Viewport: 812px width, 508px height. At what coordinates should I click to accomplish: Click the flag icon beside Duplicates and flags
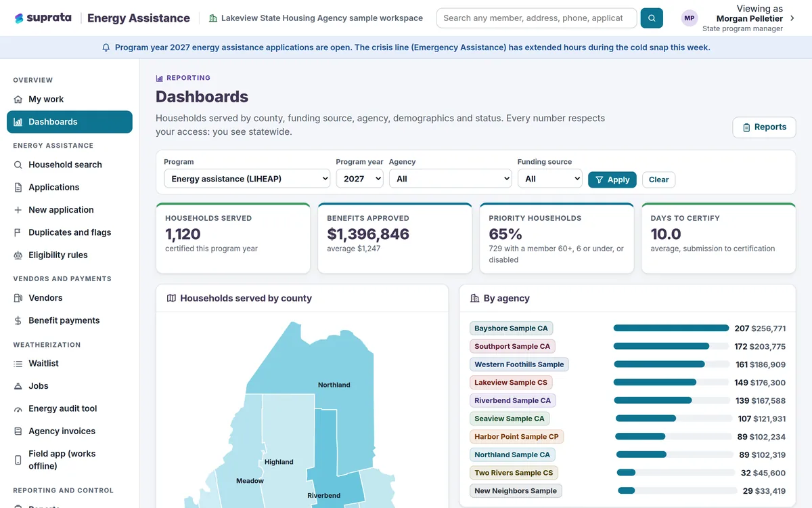[18, 232]
